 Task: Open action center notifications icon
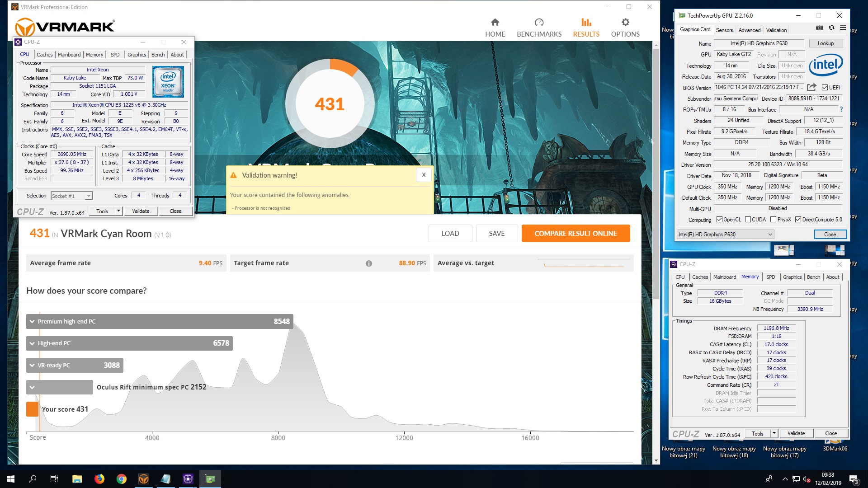[854, 479]
